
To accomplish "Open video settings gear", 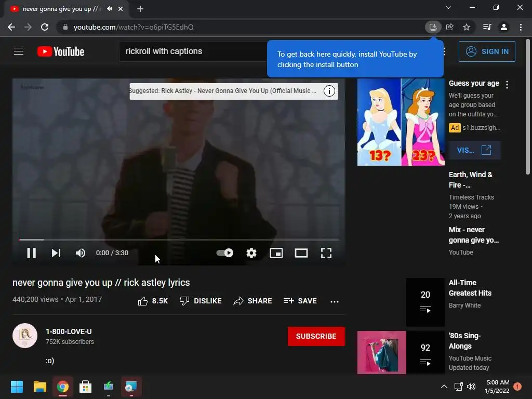I will pos(251,253).
